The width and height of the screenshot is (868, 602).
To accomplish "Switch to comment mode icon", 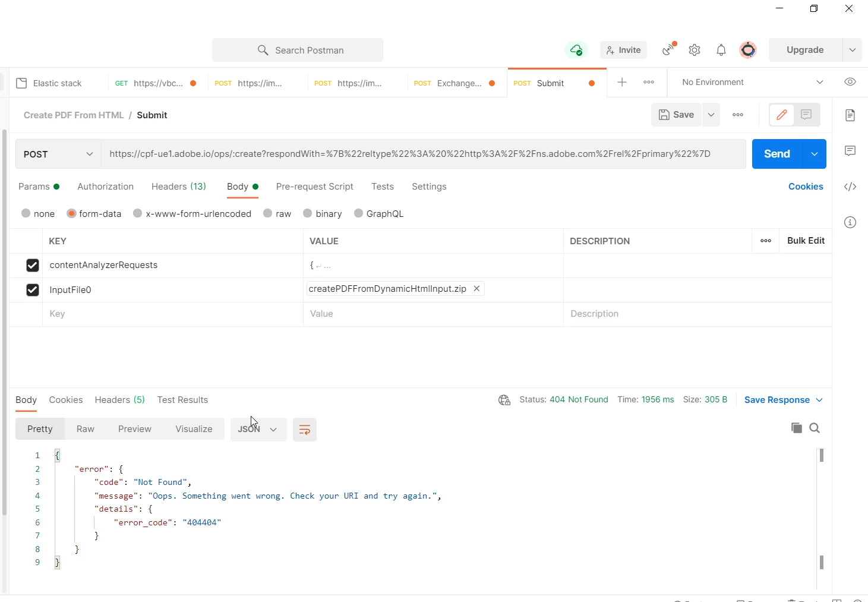I will coord(806,115).
